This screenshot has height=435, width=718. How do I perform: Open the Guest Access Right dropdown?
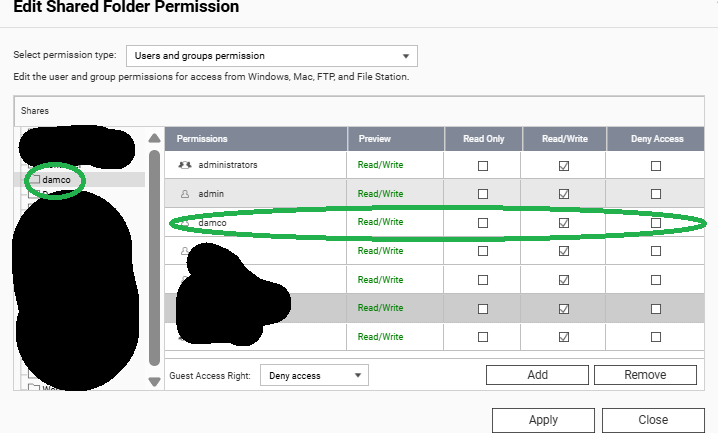point(314,375)
